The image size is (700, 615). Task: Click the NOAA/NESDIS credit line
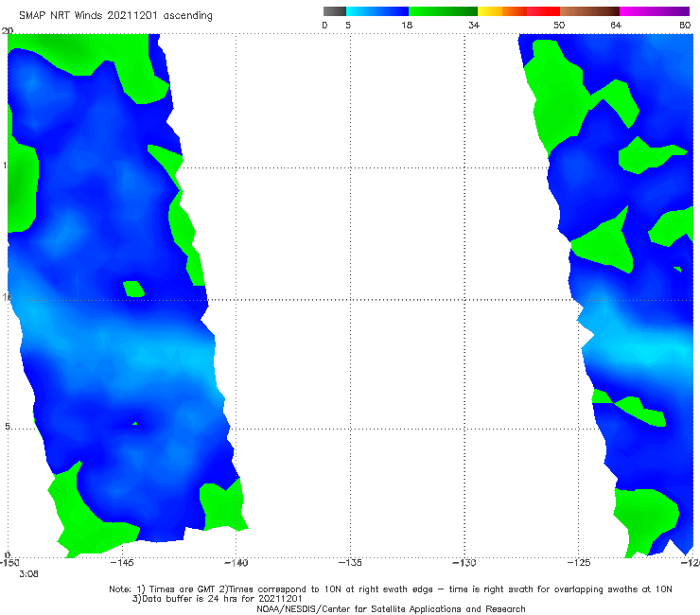click(x=391, y=608)
